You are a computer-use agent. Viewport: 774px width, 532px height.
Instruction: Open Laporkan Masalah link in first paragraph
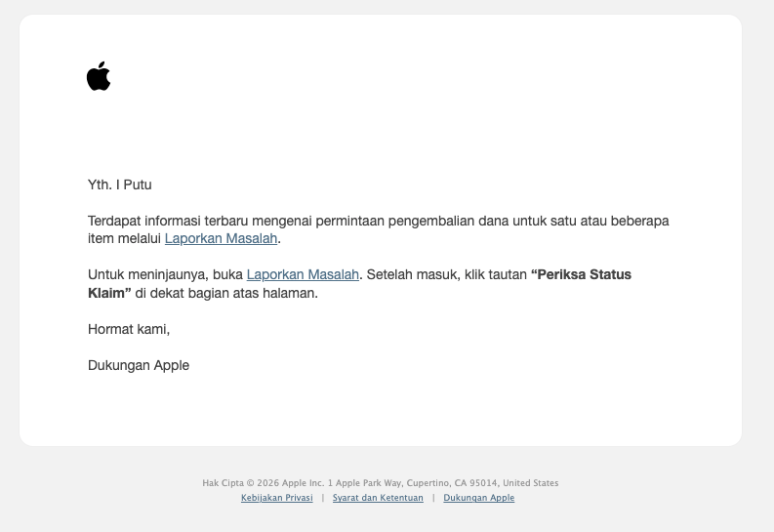(221, 238)
